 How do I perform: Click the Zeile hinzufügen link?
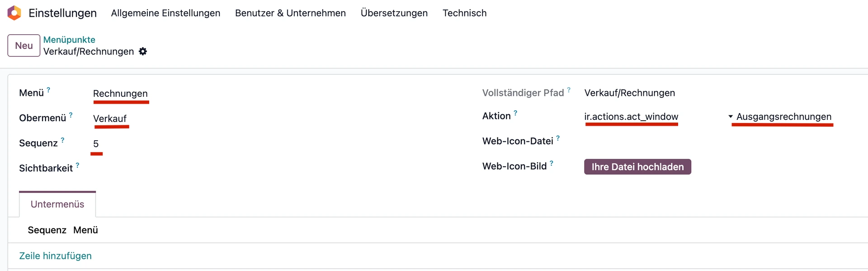(55, 256)
